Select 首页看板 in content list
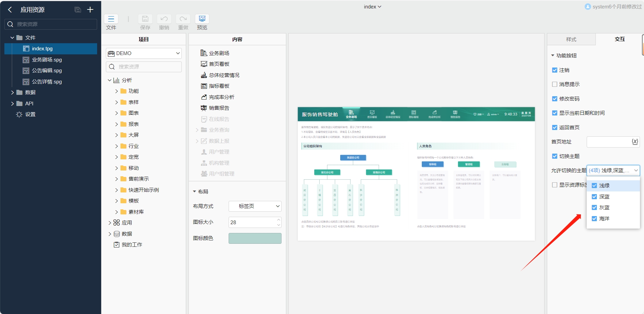The width and height of the screenshot is (644, 314). (x=219, y=64)
